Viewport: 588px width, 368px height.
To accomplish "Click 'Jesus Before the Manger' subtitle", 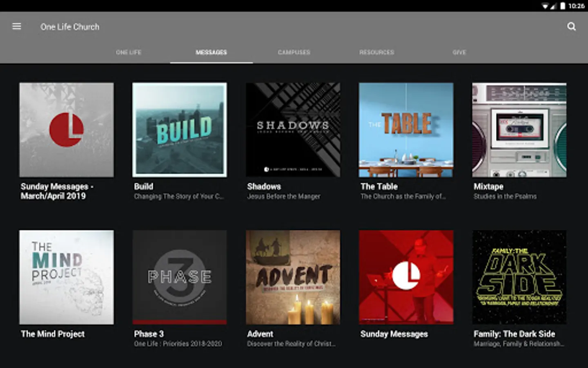I will coord(284,197).
